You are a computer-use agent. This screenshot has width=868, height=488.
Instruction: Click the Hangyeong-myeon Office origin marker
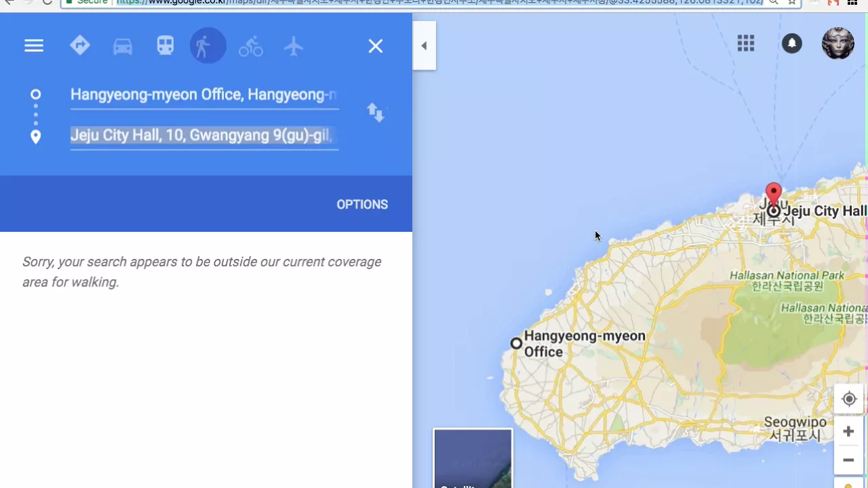(516, 344)
